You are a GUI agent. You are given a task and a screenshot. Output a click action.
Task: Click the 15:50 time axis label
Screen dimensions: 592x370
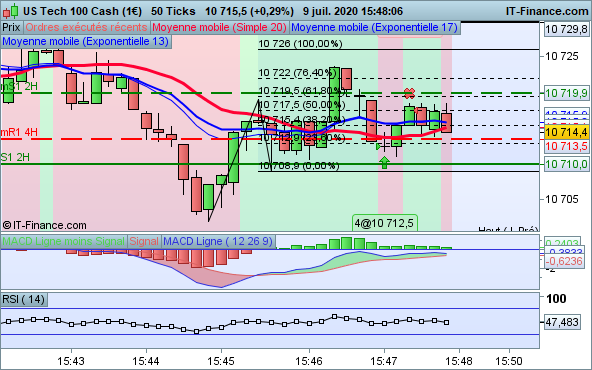click(509, 361)
